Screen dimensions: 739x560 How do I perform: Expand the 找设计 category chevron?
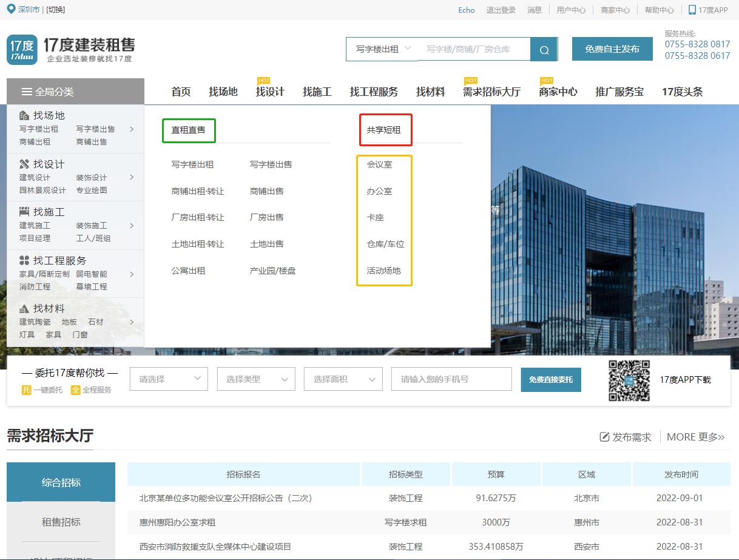click(132, 177)
